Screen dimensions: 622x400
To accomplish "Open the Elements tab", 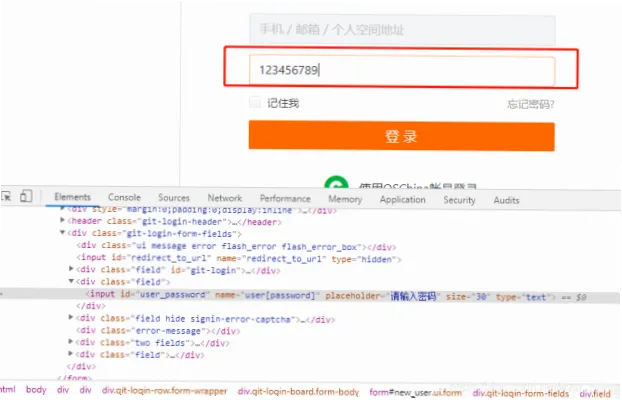I will (72, 197).
